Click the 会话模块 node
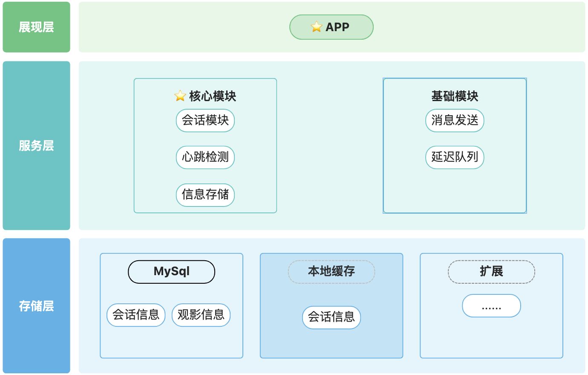 (x=205, y=120)
